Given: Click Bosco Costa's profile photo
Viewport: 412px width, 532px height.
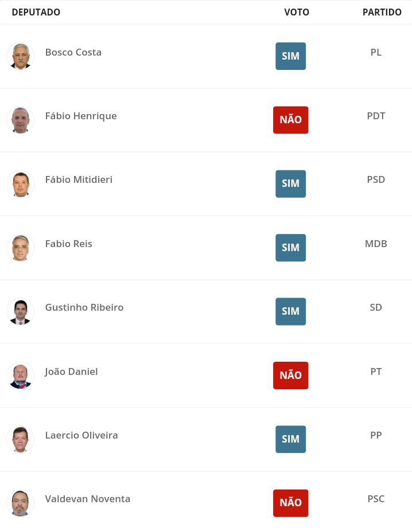Looking at the screenshot, I should [21, 56].
